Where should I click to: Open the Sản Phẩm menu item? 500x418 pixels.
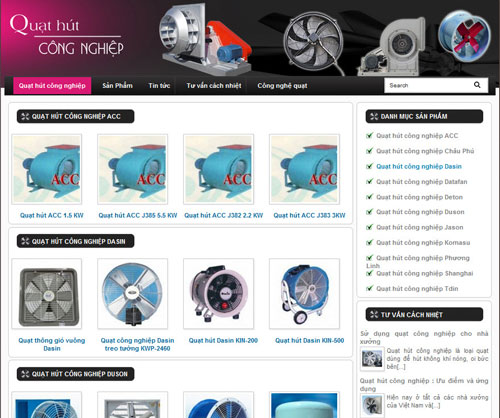[117, 86]
